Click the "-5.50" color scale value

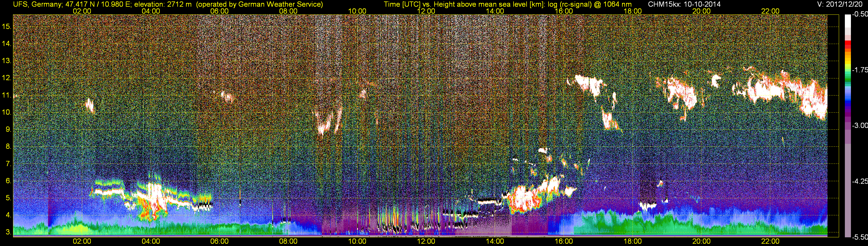click(860, 237)
